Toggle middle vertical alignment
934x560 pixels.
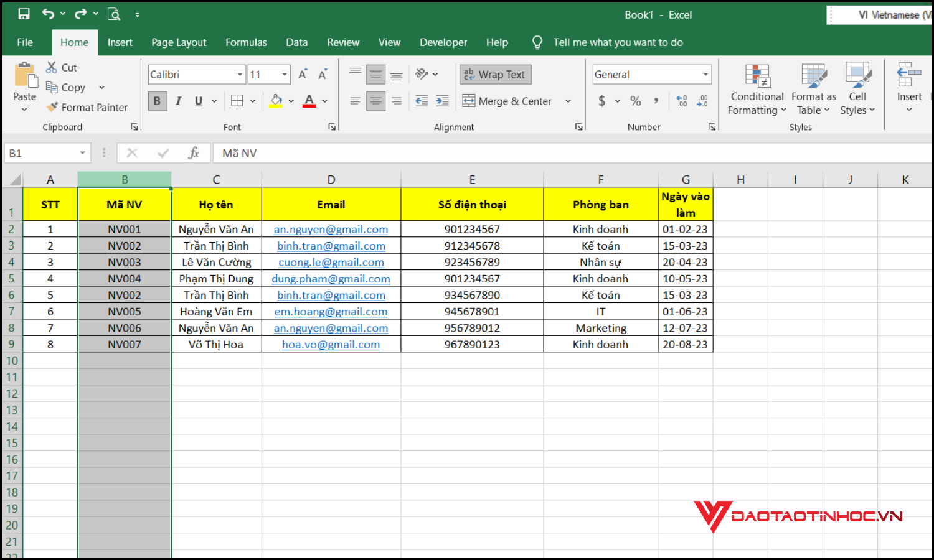click(375, 74)
